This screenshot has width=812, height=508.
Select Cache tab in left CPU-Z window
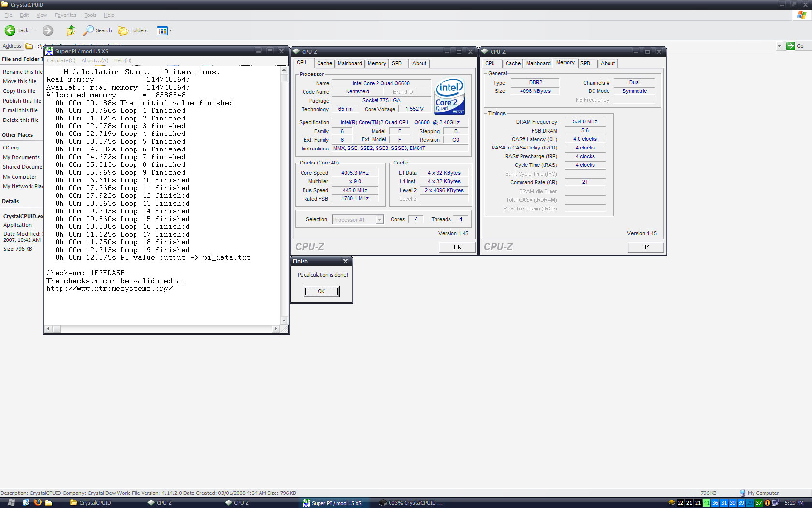point(324,63)
